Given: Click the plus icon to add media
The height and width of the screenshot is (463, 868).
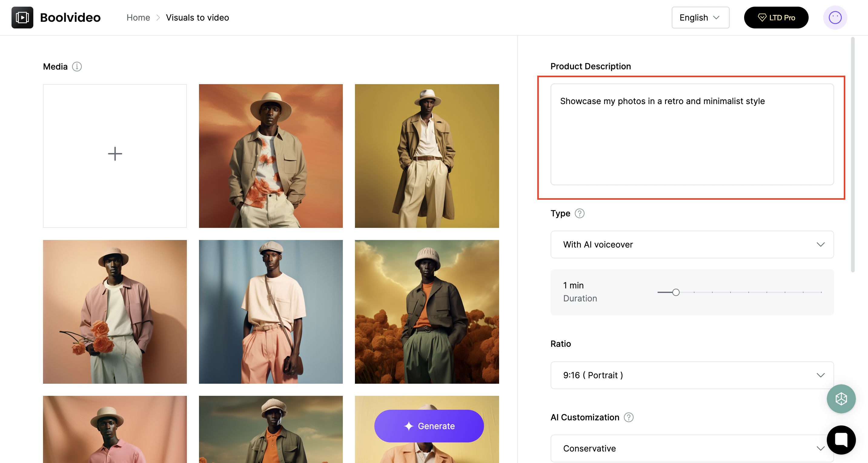Looking at the screenshot, I should 115,154.
